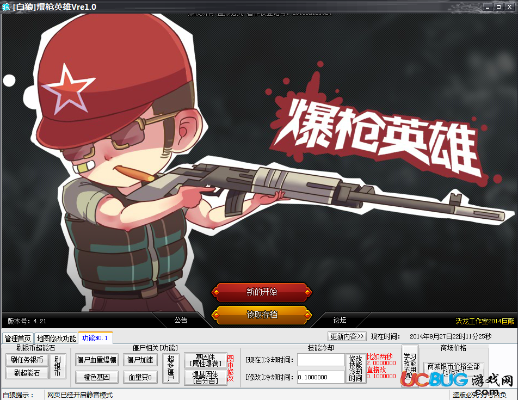Open the 公告 link in game footer
This screenshot has width=518, height=400.
181,320
